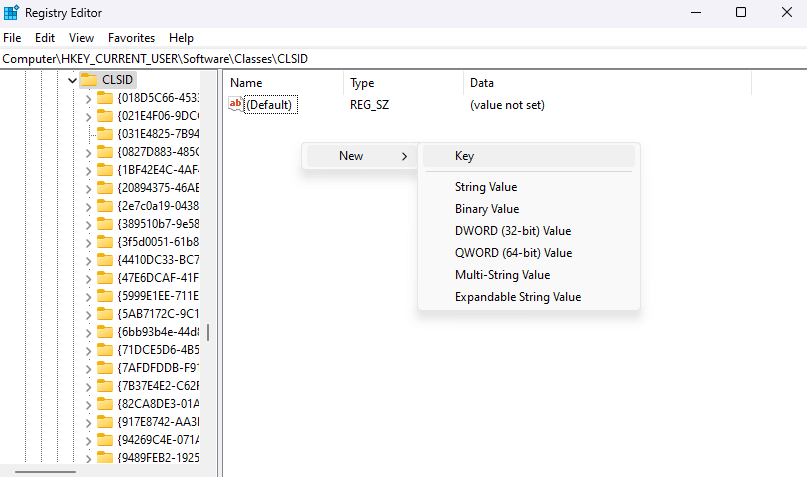This screenshot has width=807, height=477.
Task: Choose Key from the New submenu
Action: (464, 156)
